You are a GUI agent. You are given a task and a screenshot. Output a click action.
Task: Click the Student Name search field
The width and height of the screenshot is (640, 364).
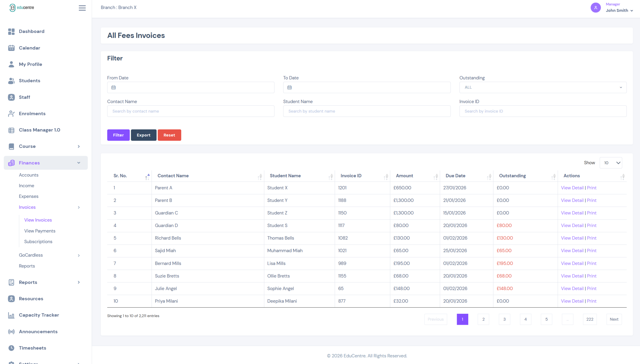(367, 111)
